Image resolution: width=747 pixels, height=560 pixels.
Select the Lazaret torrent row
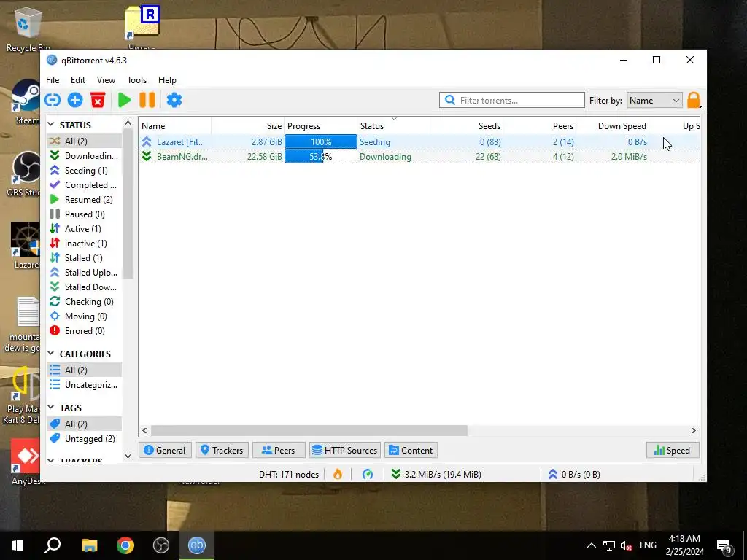(419, 142)
